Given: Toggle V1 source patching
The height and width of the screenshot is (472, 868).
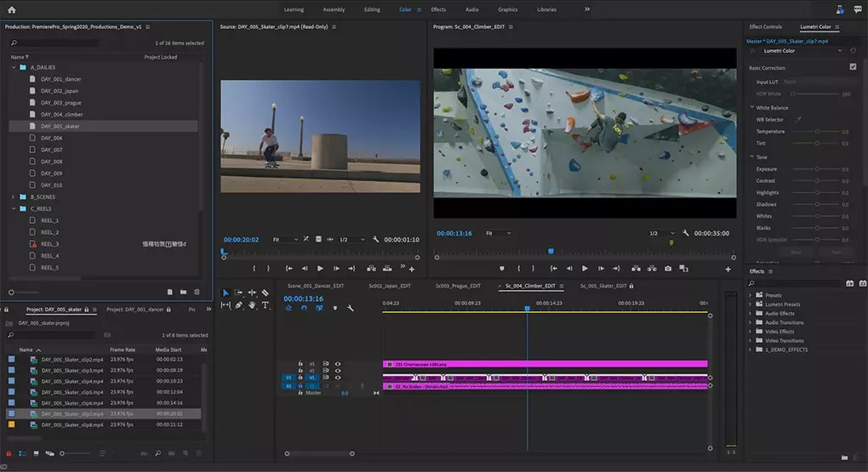Looking at the screenshot, I should tap(288, 378).
